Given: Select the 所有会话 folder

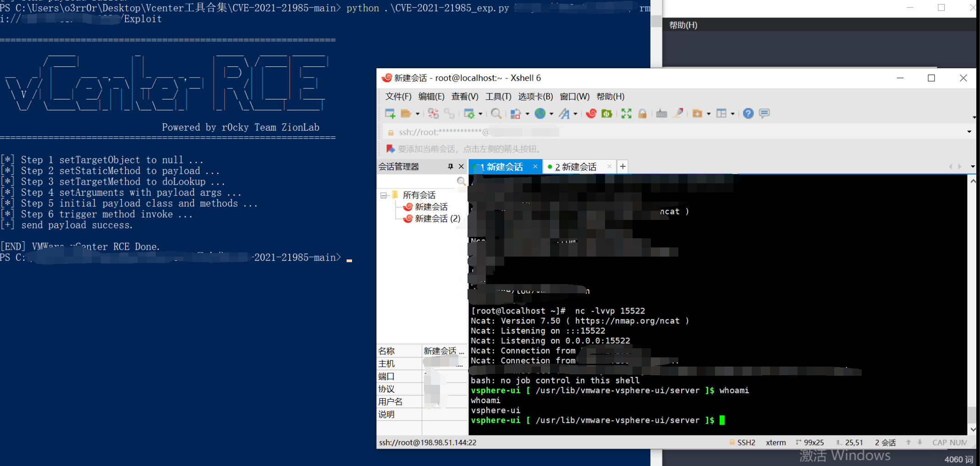Looking at the screenshot, I should click(x=418, y=195).
